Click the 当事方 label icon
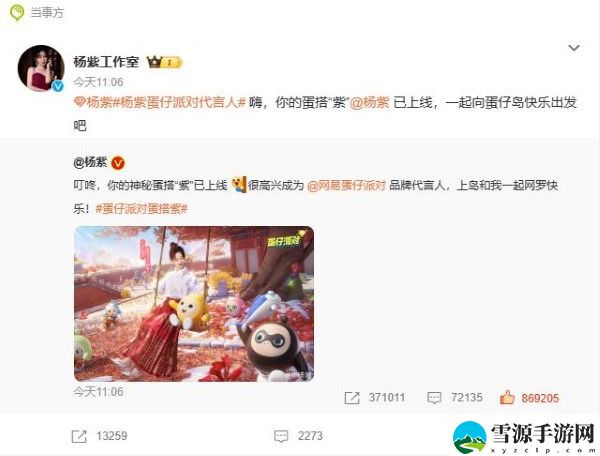The width and height of the screenshot is (600, 456). [x=17, y=13]
